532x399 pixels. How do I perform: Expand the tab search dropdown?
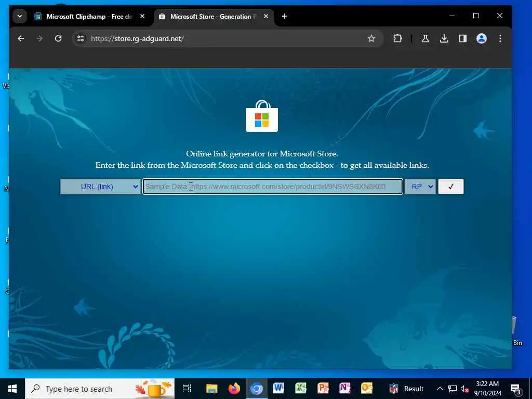pyautogui.click(x=20, y=16)
